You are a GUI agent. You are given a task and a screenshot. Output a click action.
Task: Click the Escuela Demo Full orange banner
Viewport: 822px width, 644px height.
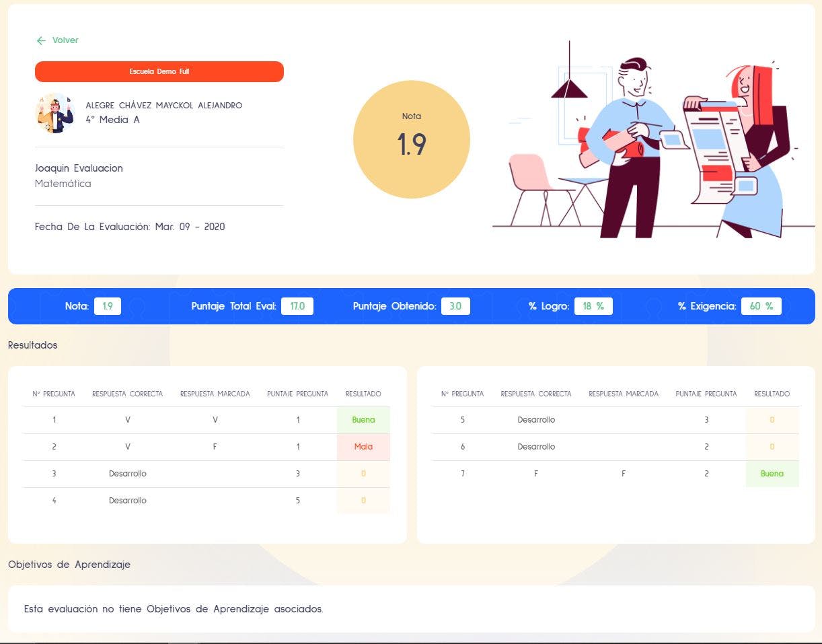click(159, 71)
